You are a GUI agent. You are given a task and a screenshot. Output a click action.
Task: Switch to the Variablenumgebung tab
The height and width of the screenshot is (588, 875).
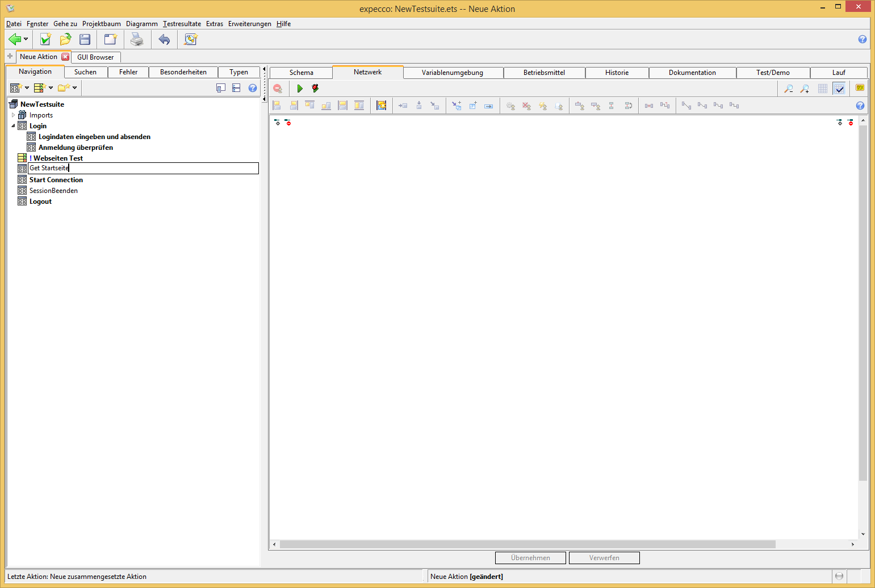[x=453, y=73]
